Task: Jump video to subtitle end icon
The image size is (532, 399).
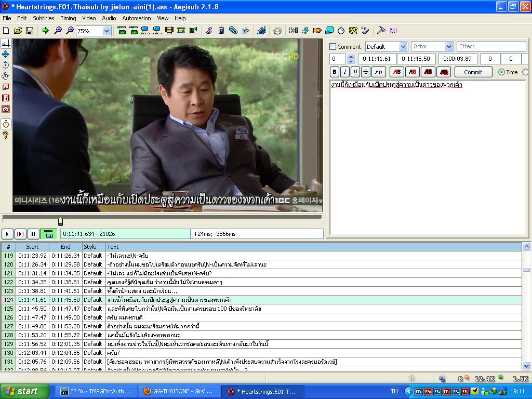Action: click(x=134, y=31)
